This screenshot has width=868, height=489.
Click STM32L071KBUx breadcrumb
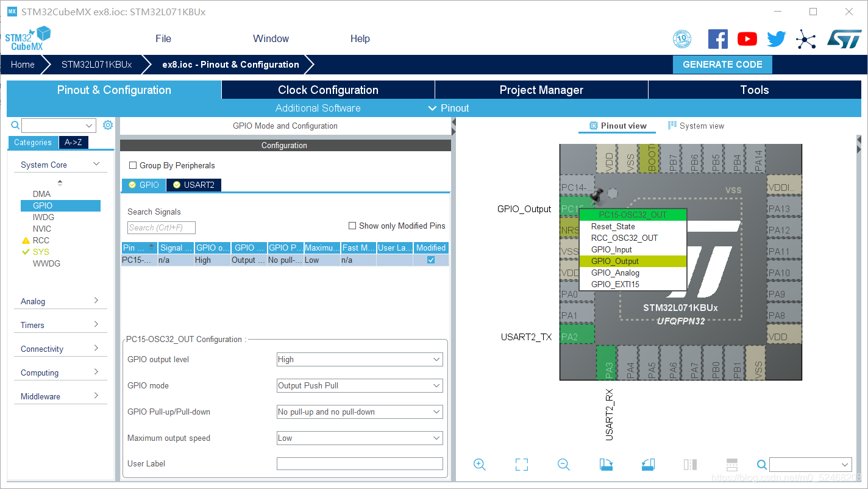coord(96,65)
